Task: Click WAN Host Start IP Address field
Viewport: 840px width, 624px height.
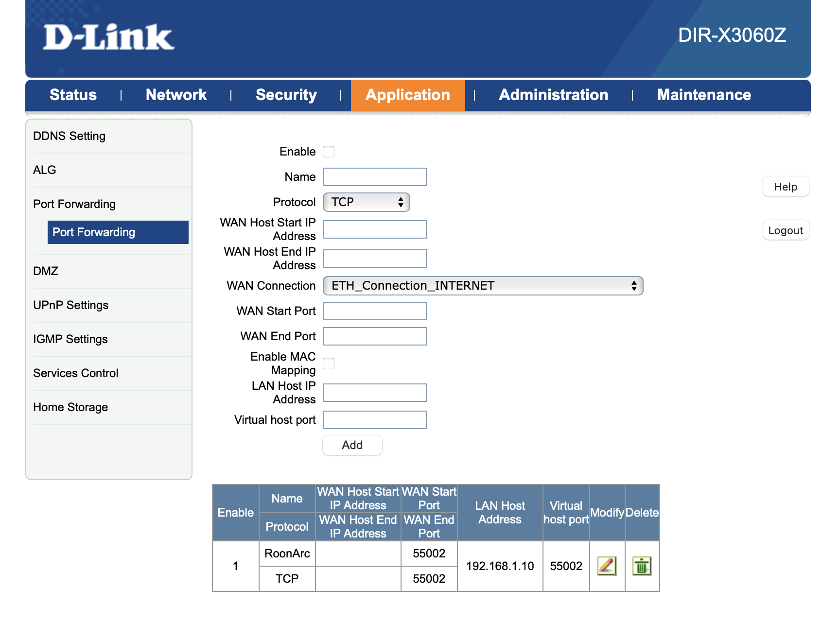Action: pyautogui.click(x=375, y=229)
